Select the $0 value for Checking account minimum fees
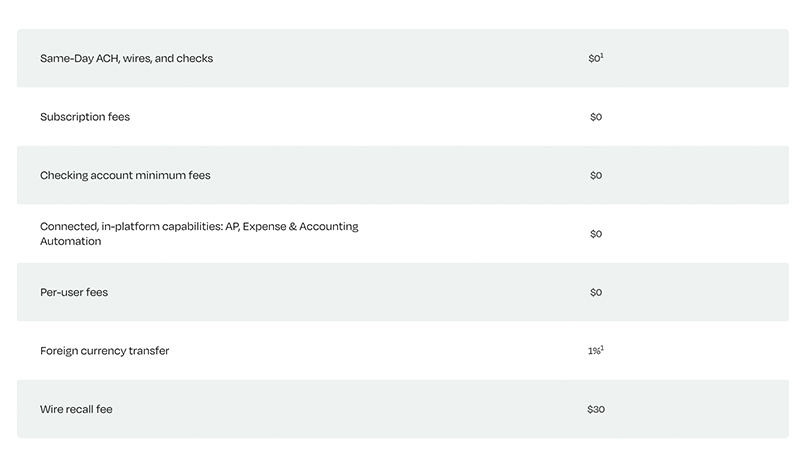Screen dimensions: 800x471 [596, 176]
